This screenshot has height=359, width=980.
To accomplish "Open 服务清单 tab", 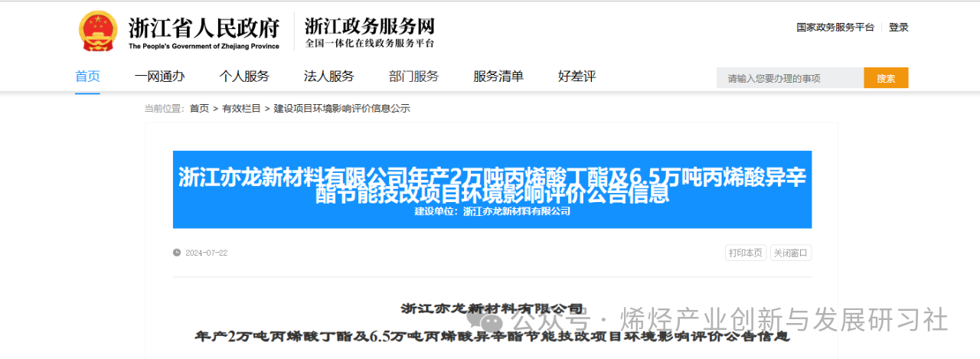I will point(498,76).
